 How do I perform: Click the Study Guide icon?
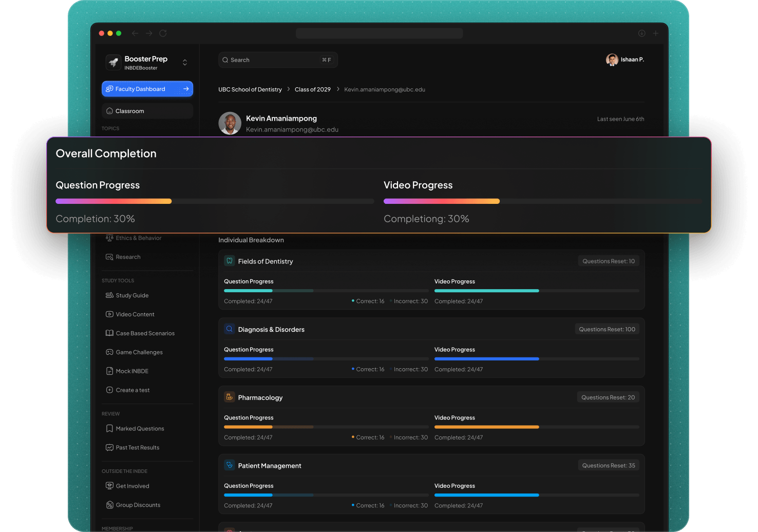click(109, 295)
